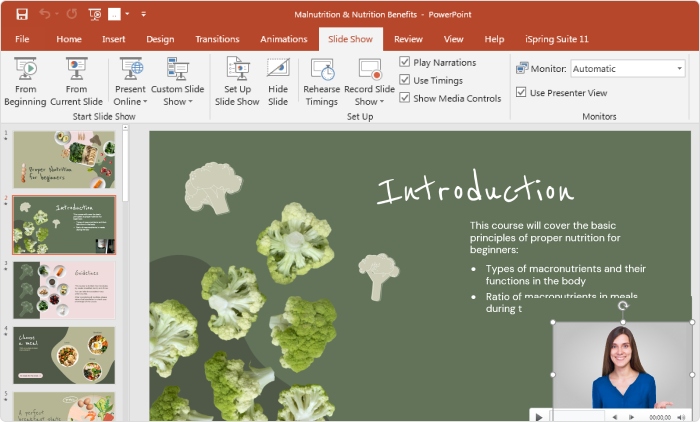Click the video rotation handle
This screenshot has width=700, height=422.
(623, 305)
